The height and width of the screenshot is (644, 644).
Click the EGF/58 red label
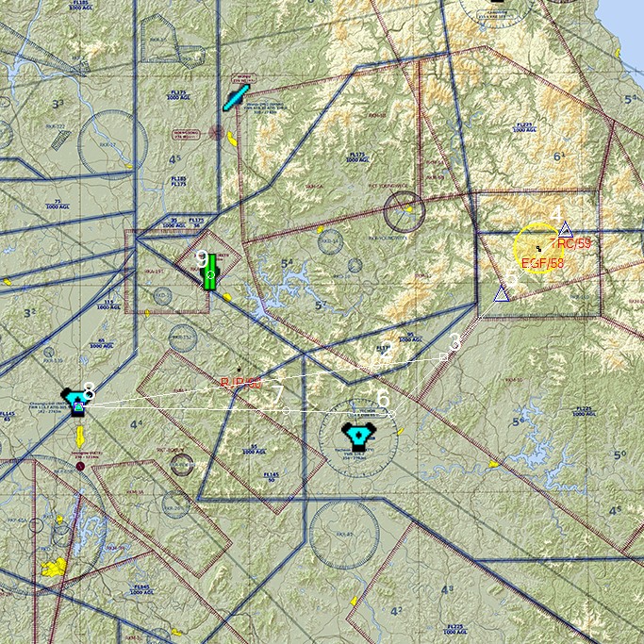pos(542,263)
